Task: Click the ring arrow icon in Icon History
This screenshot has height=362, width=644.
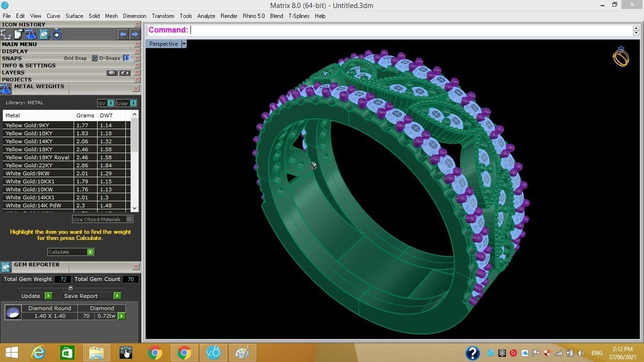Action: tap(57, 34)
